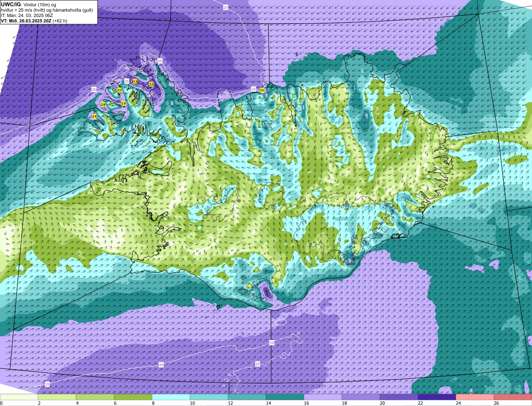The height and width of the screenshot is (406, 532).
Task: Click the yellow max-gust label 33
Action: [x=135, y=81]
